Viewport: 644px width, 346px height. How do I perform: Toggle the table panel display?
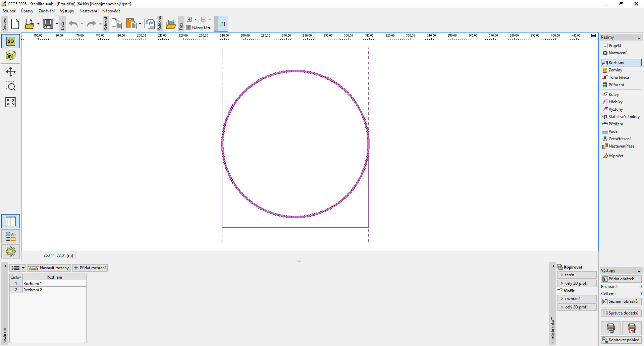coord(11,221)
